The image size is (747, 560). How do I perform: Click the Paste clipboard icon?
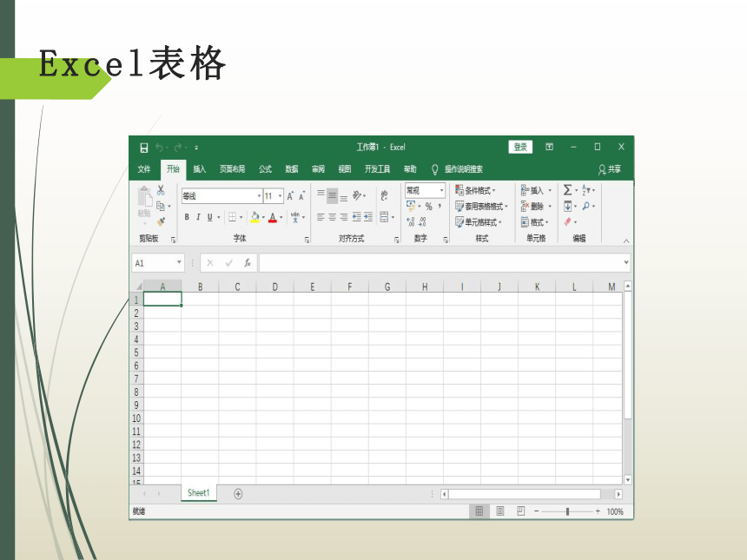click(x=144, y=197)
